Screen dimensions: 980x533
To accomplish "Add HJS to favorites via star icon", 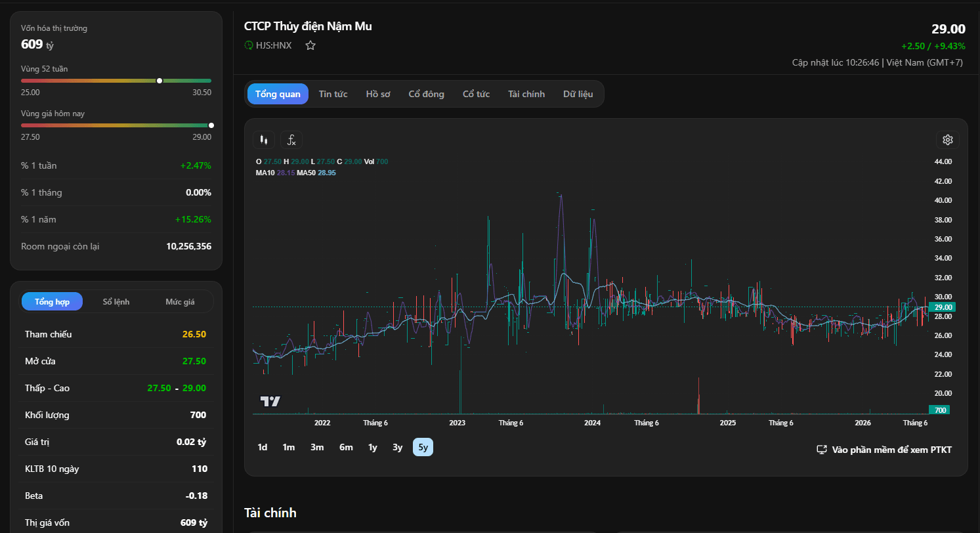I will point(310,45).
